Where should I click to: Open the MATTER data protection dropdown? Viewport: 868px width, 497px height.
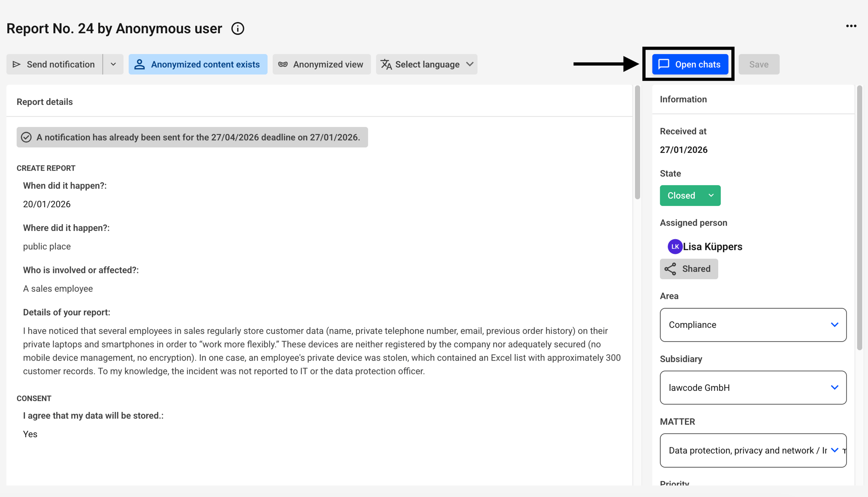coord(753,450)
